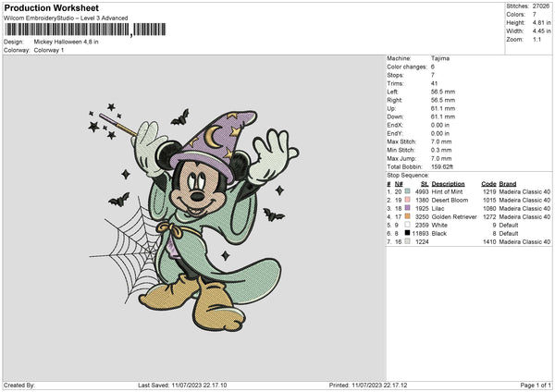This screenshot has height=392, width=555.
Task: Click the bat at the far right
Action: (273, 214)
